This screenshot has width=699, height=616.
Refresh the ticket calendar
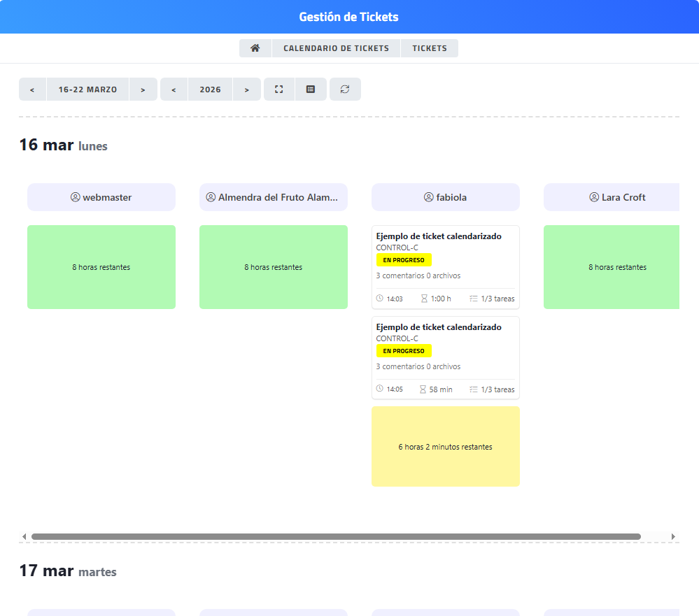pyautogui.click(x=345, y=89)
